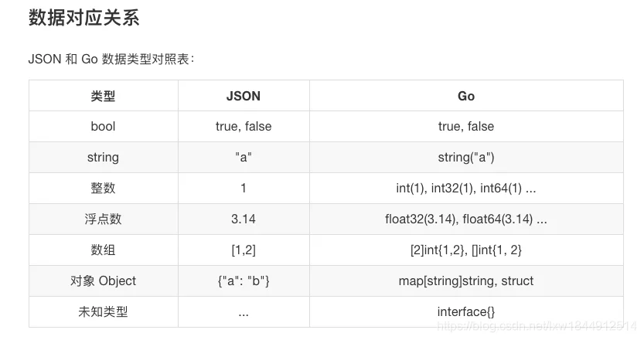Select the Go column header
The width and height of the screenshot is (644, 340).
(x=466, y=96)
